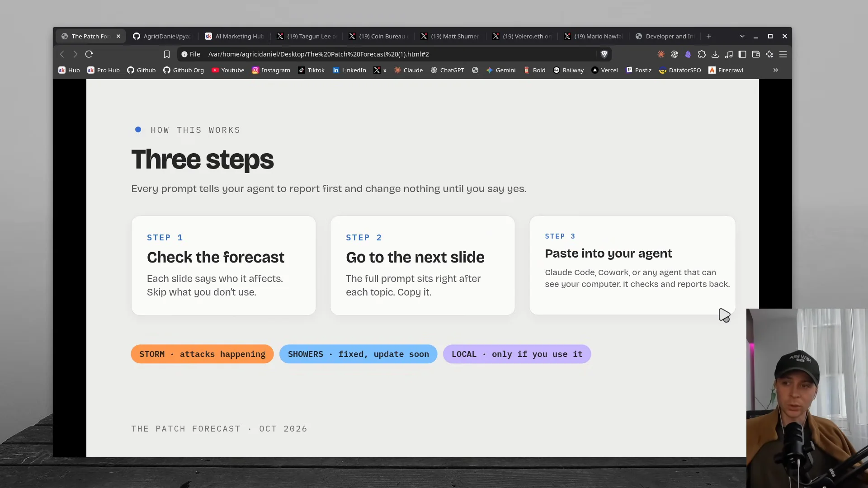The width and height of the screenshot is (868, 488).
Task: Open the Leo AI sparkle icon
Action: click(x=769, y=54)
